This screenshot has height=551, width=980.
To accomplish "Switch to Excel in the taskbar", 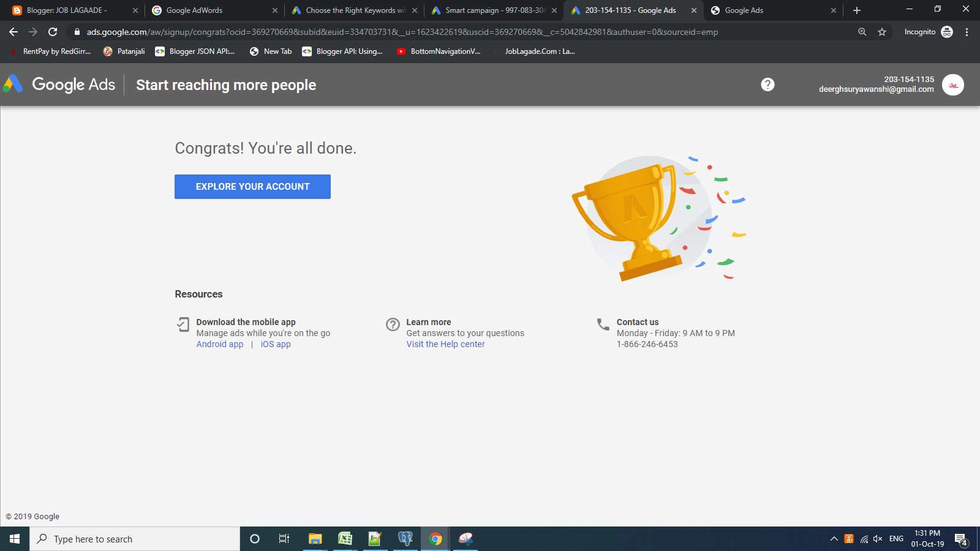I will pyautogui.click(x=345, y=539).
